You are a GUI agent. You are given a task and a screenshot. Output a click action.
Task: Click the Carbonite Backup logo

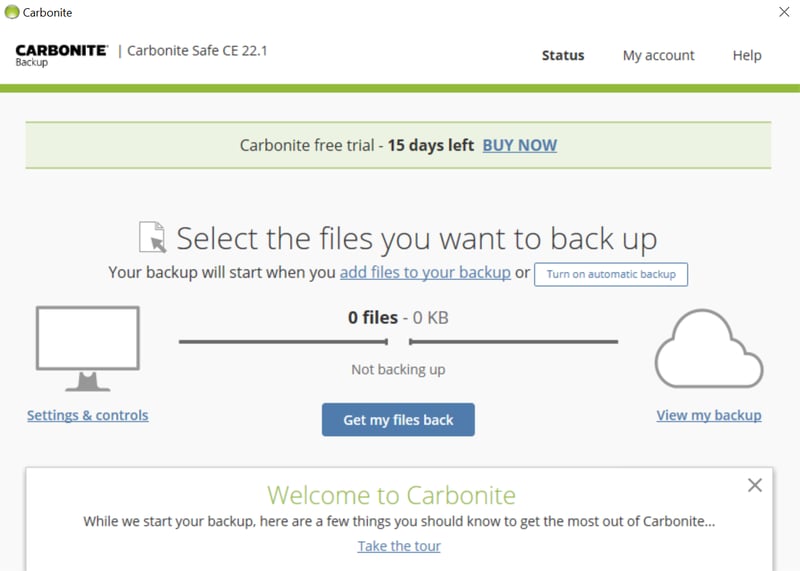[x=61, y=54]
